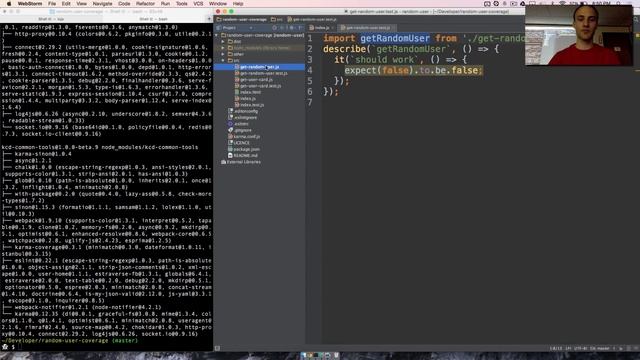
Task: Select index.html in project tree
Action: tap(250, 92)
